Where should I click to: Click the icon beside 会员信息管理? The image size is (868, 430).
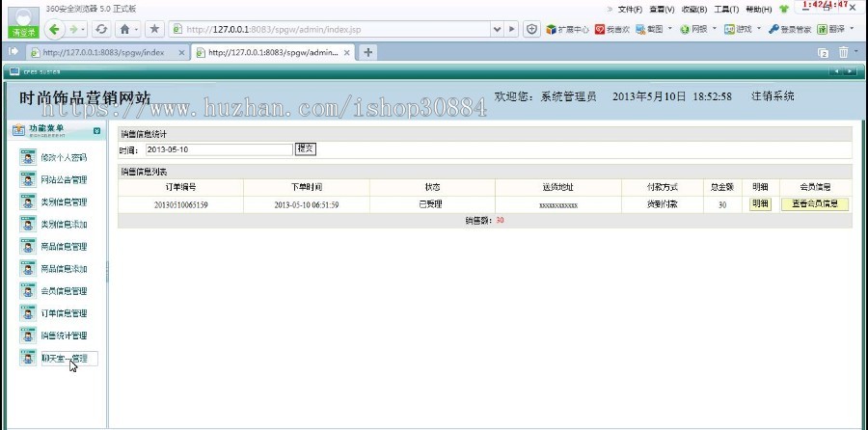click(x=28, y=290)
